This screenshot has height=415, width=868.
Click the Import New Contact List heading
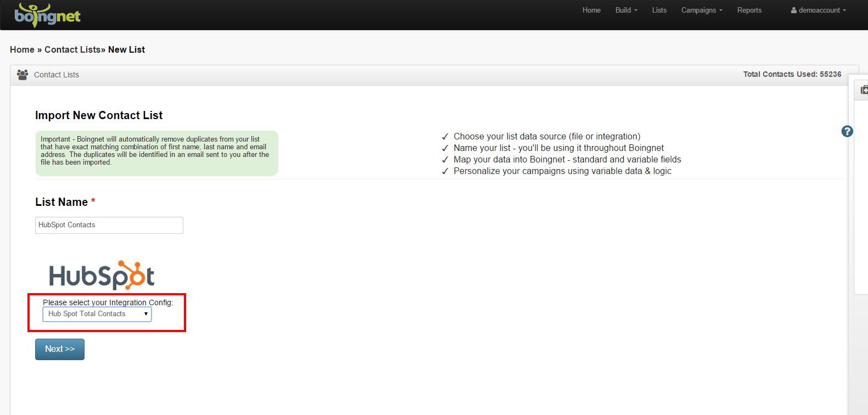click(x=99, y=115)
